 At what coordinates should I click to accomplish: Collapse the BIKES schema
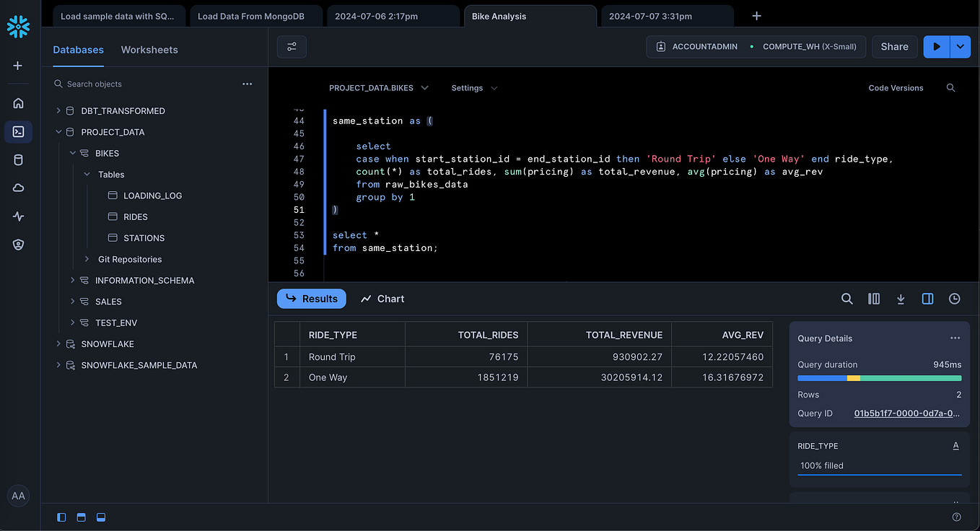(x=72, y=153)
